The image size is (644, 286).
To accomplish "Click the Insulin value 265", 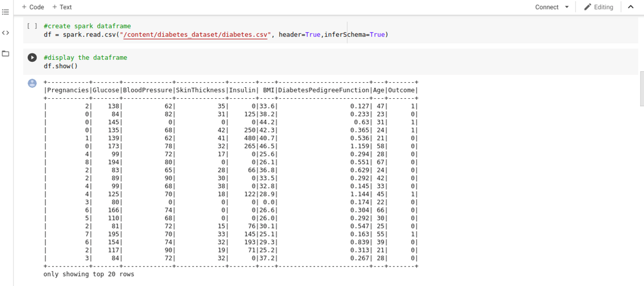I will [x=250, y=146].
